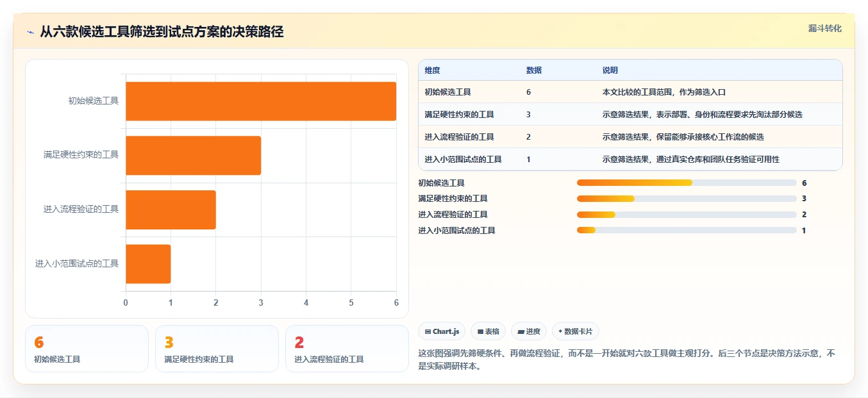Click the chart y-axis label 进入小范围试点的工具
Image resolution: width=868 pixels, height=398 pixels.
[x=77, y=263]
